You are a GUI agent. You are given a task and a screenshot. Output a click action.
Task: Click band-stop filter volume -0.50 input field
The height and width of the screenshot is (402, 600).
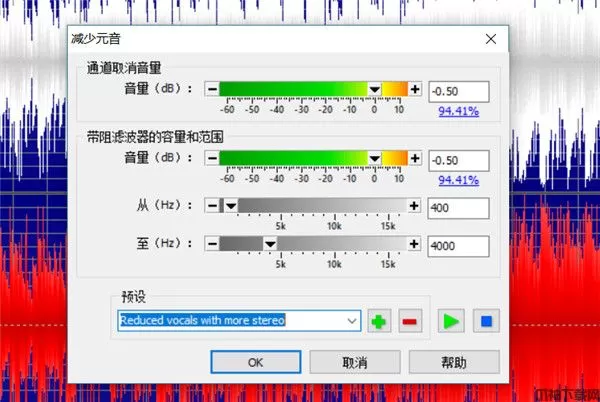pyautogui.click(x=459, y=161)
